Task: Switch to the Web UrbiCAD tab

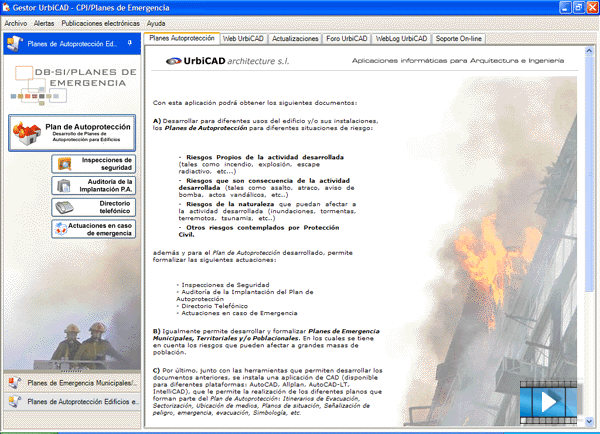Action: tap(243, 39)
